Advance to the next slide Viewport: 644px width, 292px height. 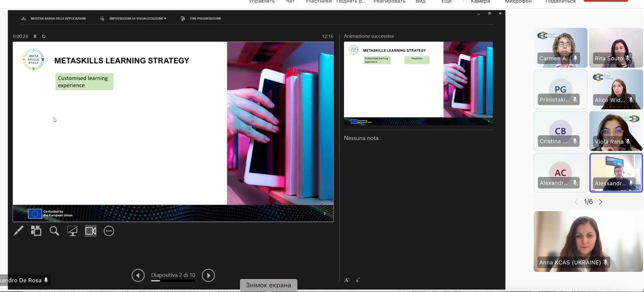coord(208,275)
